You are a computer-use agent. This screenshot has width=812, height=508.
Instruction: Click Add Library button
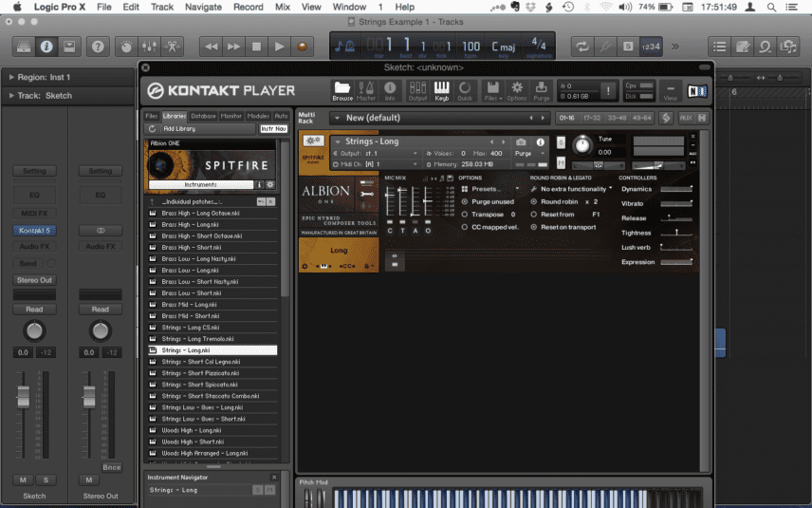pyautogui.click(x=200, y=128)
